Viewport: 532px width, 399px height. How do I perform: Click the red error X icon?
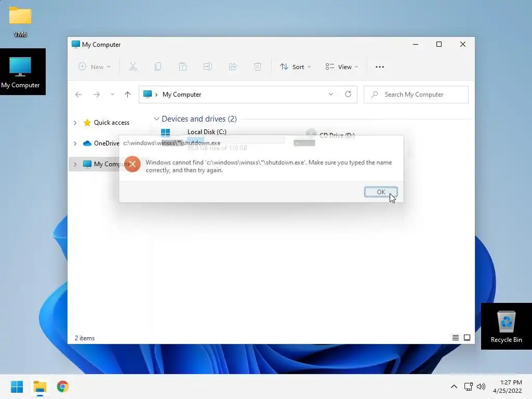132,164
